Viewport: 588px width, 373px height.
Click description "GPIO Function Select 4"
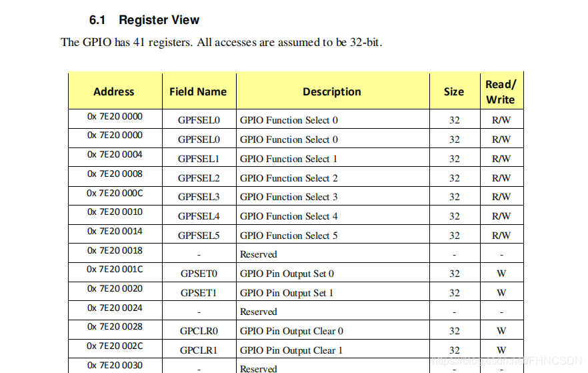click(289, 216)
